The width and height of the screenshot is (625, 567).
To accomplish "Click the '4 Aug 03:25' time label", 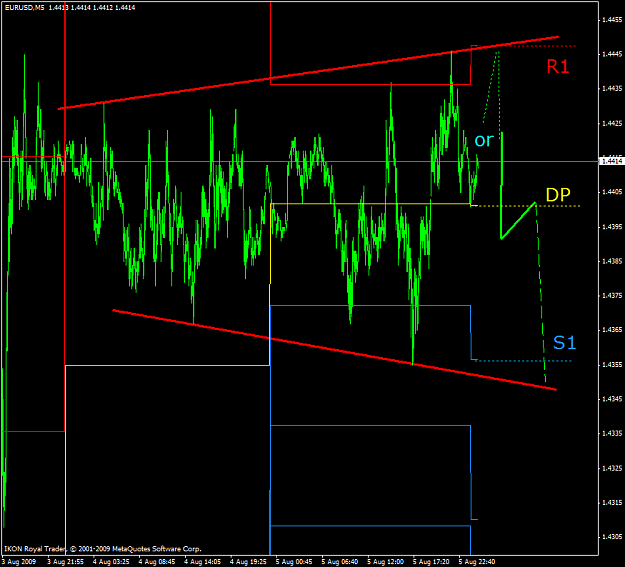I will 111,562.
